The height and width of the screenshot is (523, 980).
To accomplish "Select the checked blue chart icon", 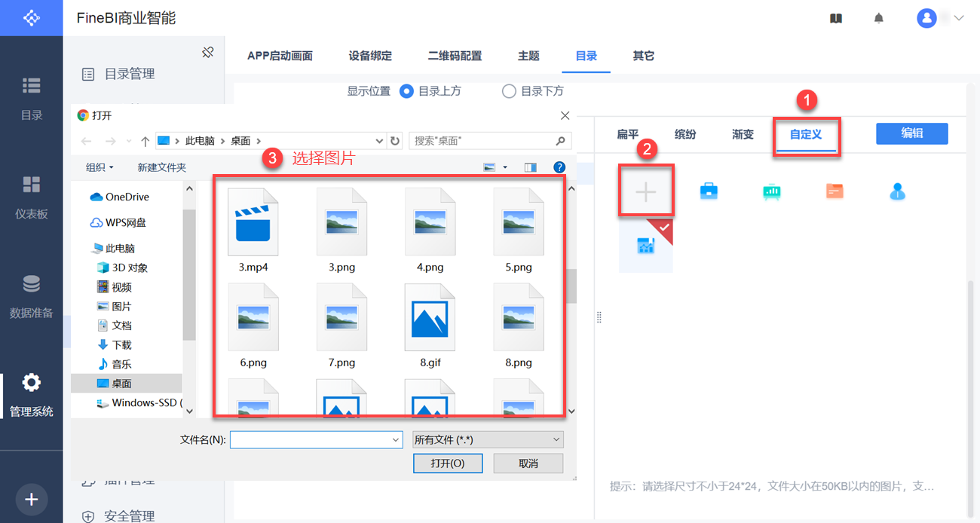I will click(646, 246).
